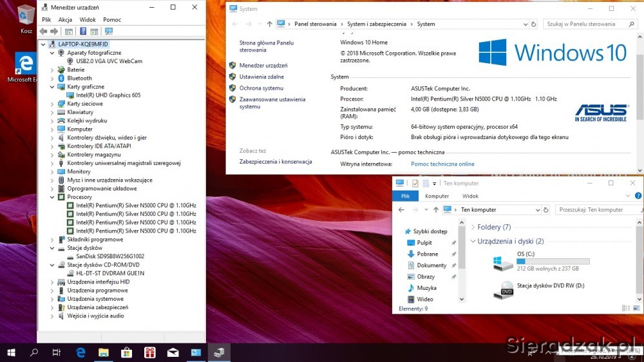
Task: Click the blue Help icon in Device Manager toolbar
Action: pos(83,31)
